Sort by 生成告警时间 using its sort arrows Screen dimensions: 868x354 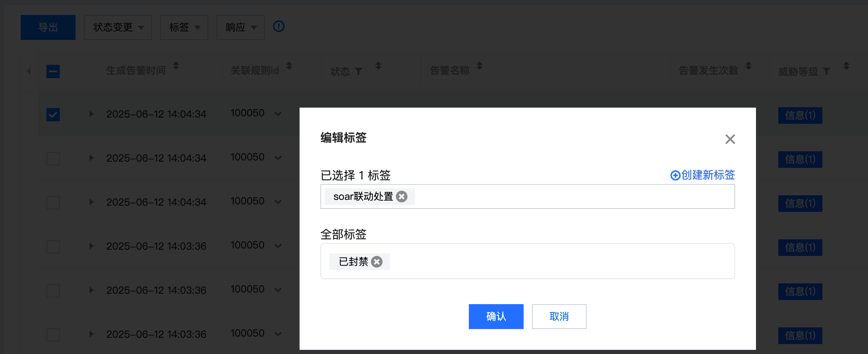pyautogui.click(x=176, y=66)
